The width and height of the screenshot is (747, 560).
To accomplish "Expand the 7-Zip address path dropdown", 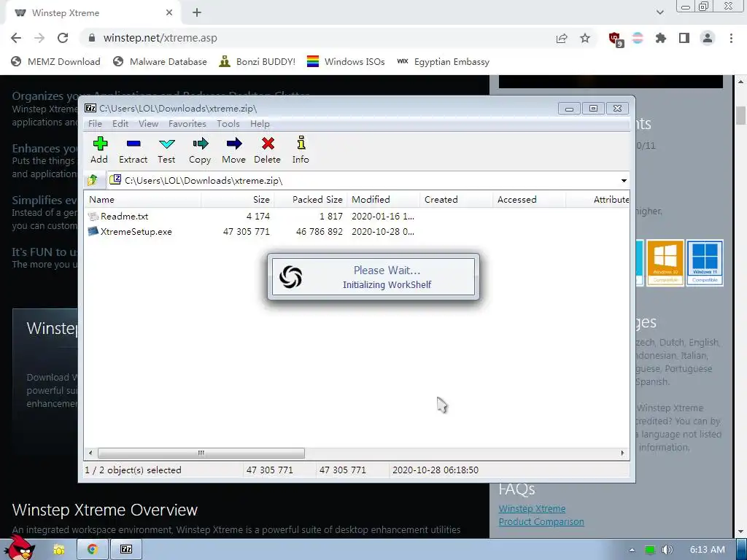I will [624, 181].
